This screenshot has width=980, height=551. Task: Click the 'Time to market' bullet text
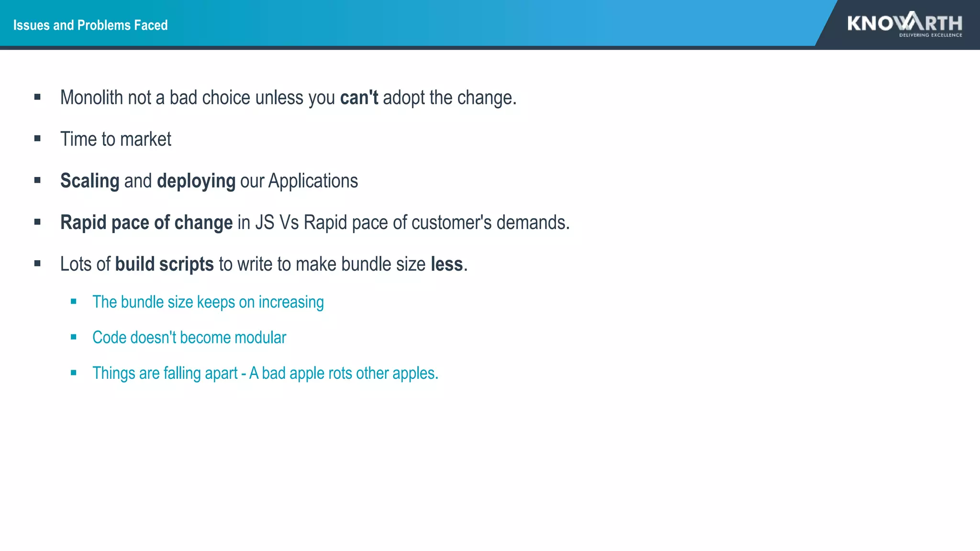pyautogui.click(x=115, y=139)
